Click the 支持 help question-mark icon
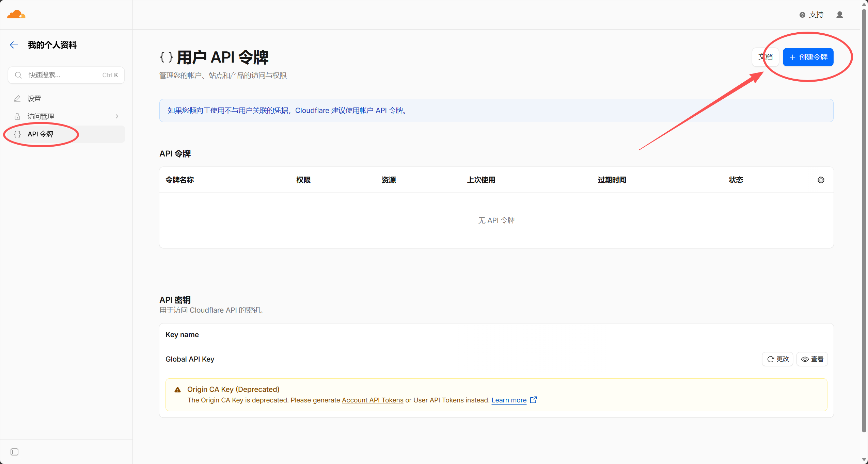The height and width of the screenshot is (464, 868). pyautogui.click(x=803, y=15)
